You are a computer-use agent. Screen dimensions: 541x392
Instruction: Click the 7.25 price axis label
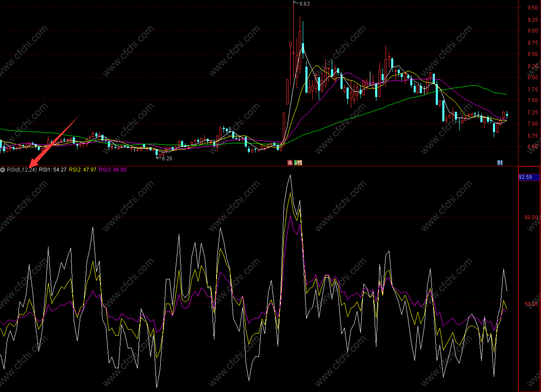point(532,112)
